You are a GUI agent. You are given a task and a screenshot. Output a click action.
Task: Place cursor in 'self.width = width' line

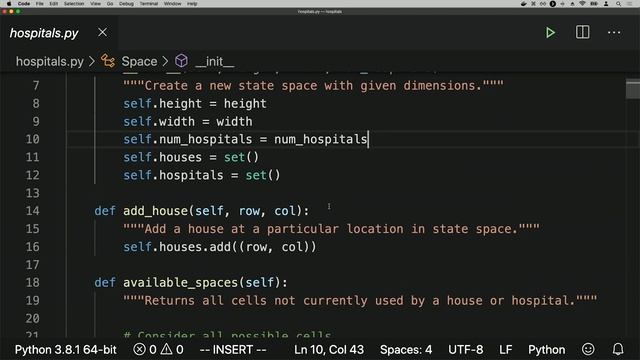click(x=188, y=122)
